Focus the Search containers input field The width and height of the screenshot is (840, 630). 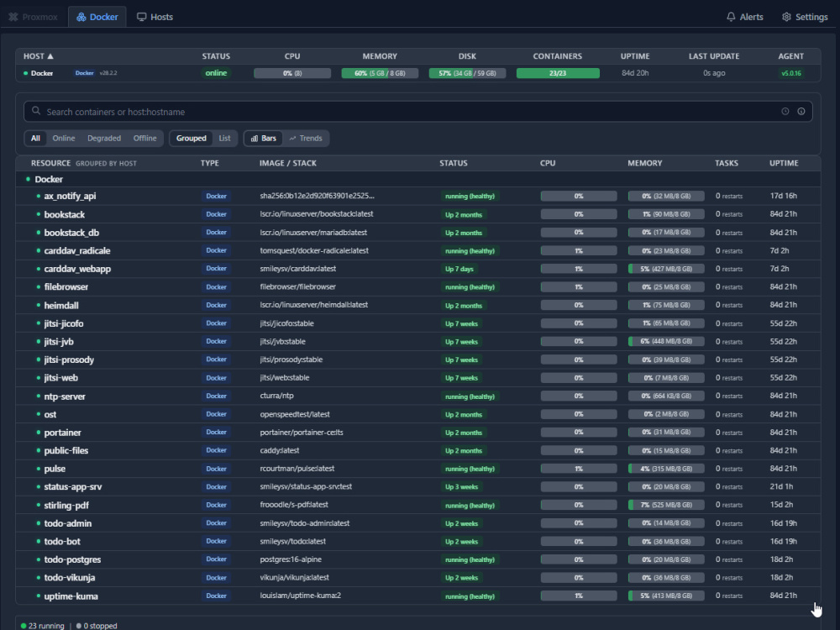click(417, 112)
